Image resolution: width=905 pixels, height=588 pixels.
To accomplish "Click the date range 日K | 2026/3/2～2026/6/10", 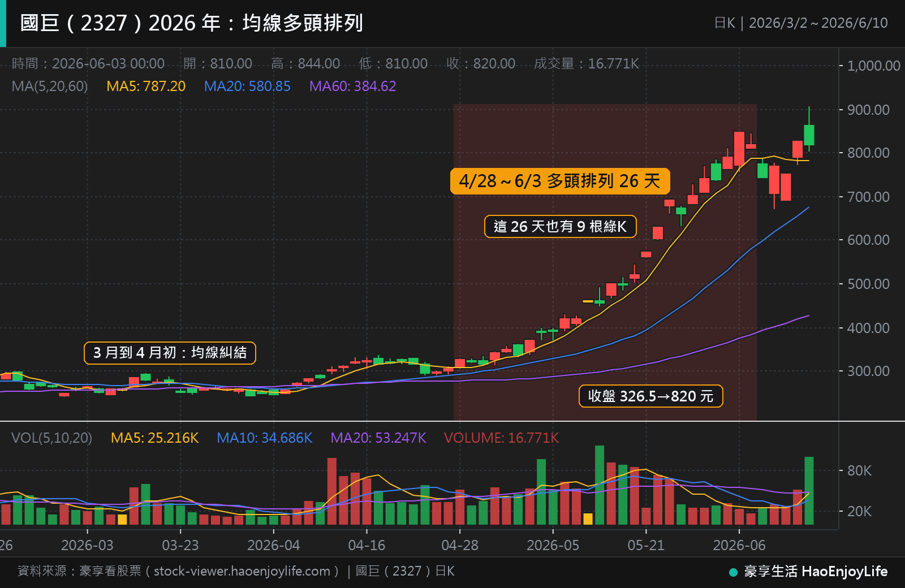I will coord(800,23).
